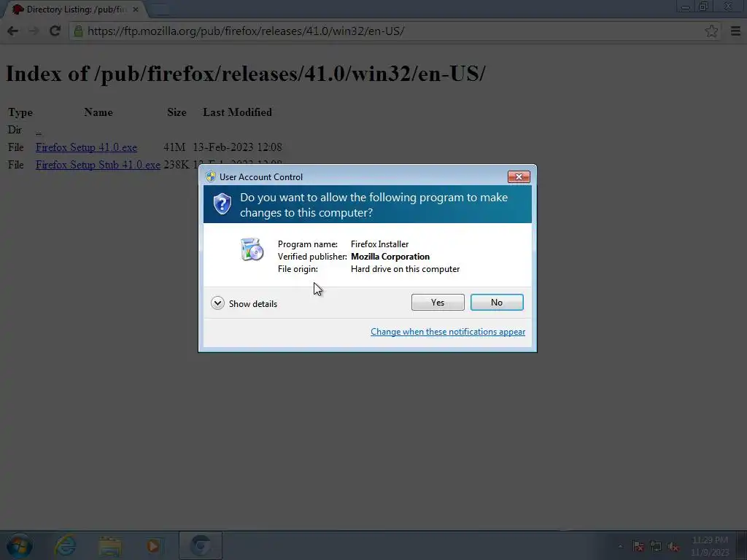Click the Action Center flag tray icon
Screen dimensions: 747x560
(x=638, y=546)
